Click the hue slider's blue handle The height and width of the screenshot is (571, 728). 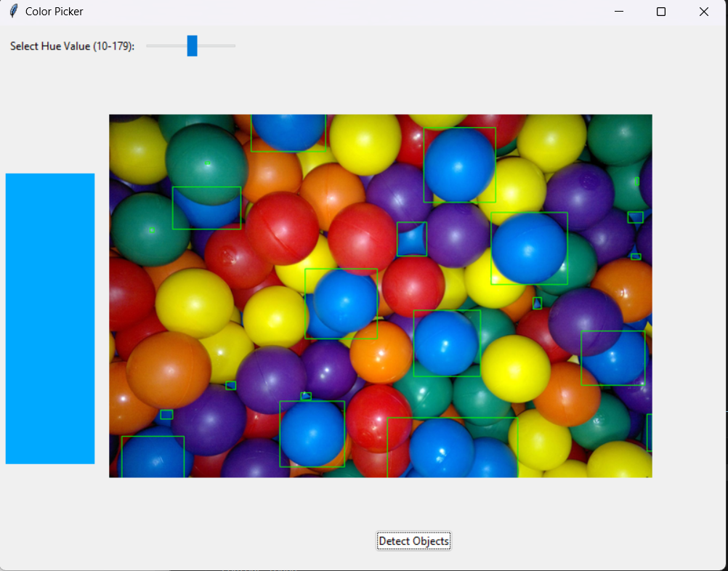click(x=193, y=46)
